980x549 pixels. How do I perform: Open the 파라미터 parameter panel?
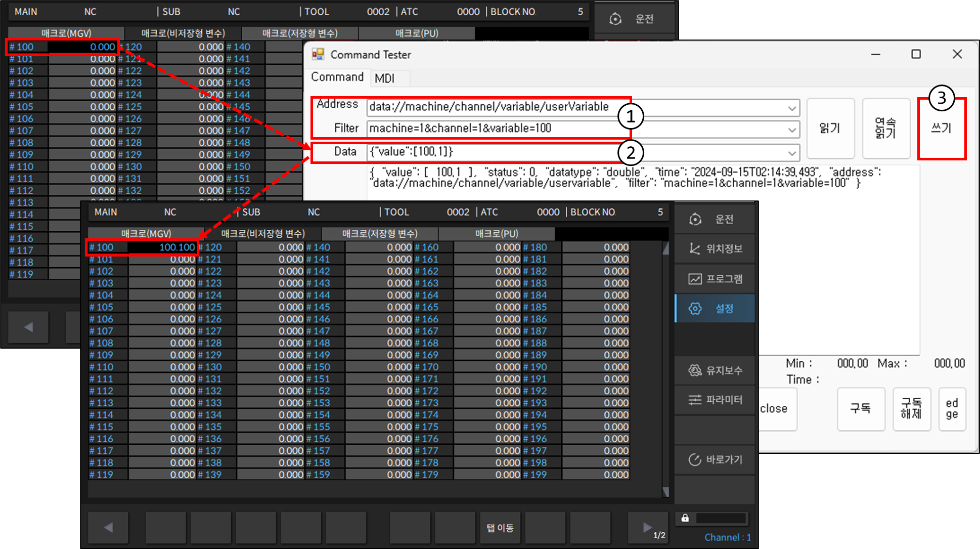[x=715, y=400]
